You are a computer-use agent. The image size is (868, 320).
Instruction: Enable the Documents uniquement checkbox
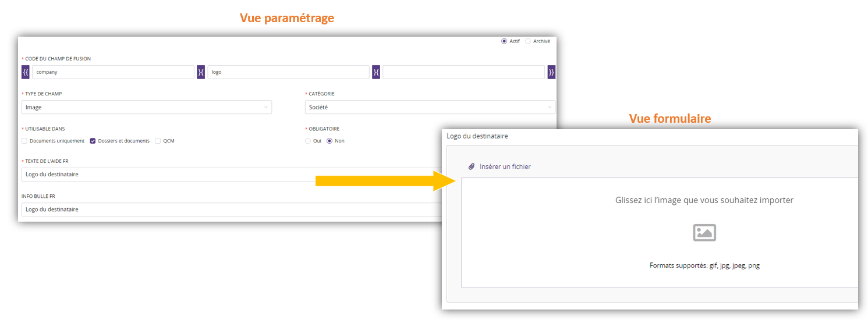click(x=24, y=141)
